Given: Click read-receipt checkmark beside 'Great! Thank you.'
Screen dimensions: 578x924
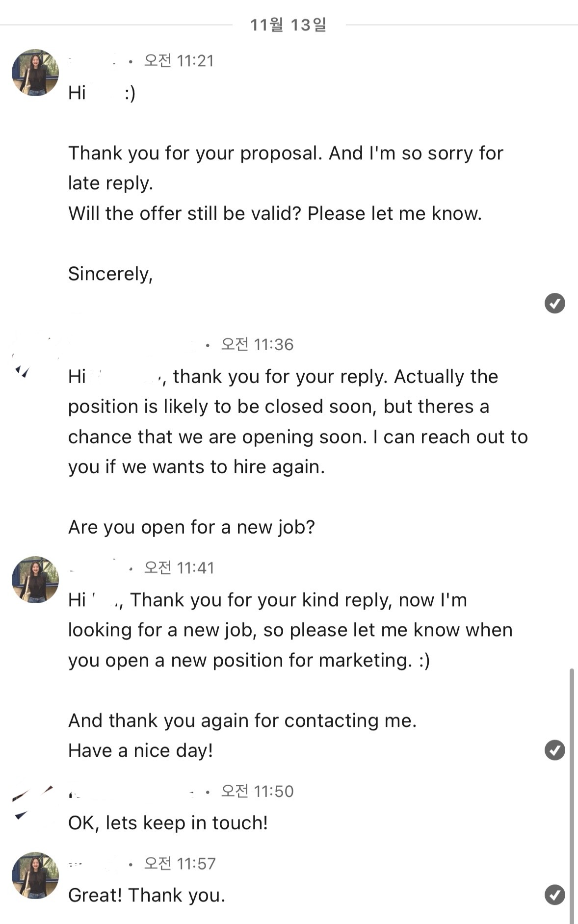Looking at the screenshot, I should click(x=554, y=895).
